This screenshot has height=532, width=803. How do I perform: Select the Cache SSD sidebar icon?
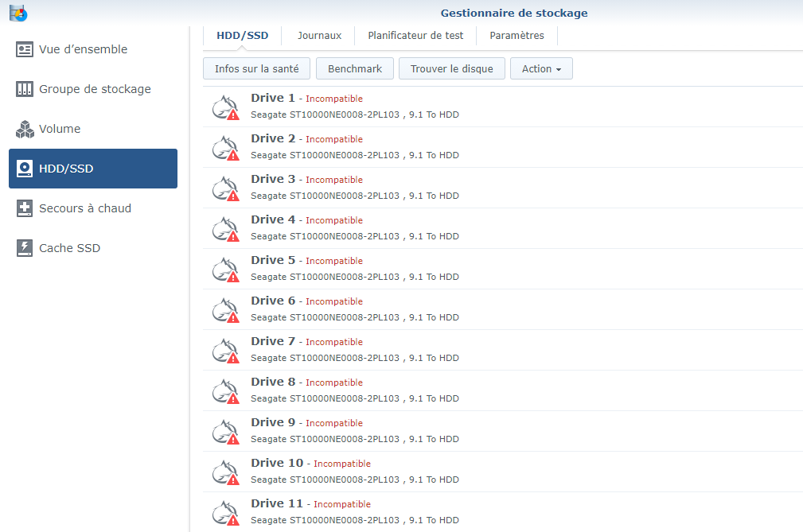[25, 248]
